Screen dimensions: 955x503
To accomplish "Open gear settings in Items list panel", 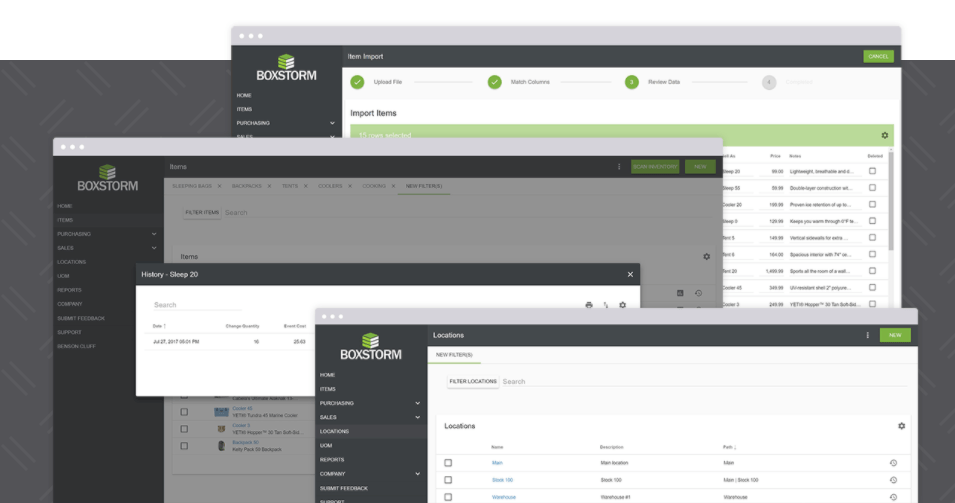I will click(707, 256).
